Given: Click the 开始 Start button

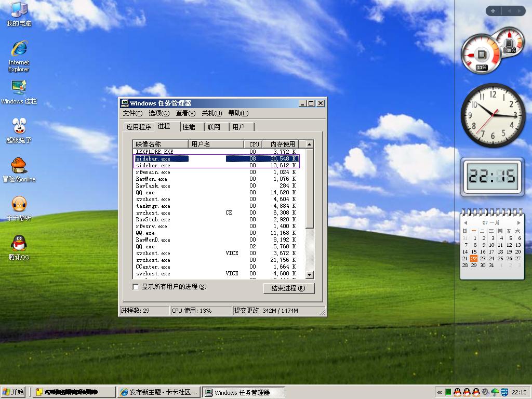Looking at the screenshot, I should [14, 392].
